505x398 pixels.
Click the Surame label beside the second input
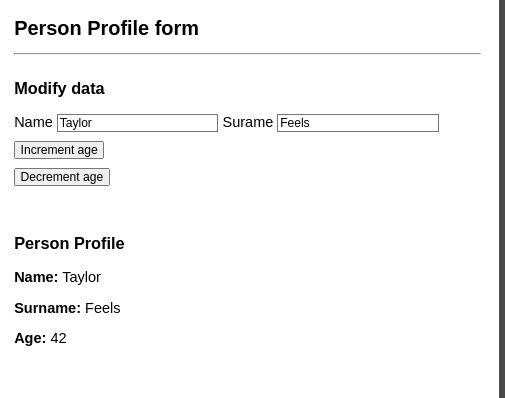click(x=248, y=122)
